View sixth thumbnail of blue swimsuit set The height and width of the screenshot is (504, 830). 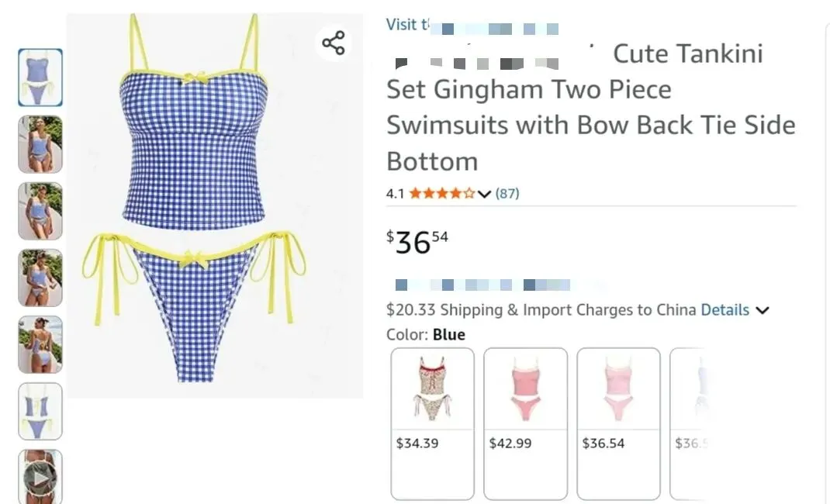click(x=40, y=411)
